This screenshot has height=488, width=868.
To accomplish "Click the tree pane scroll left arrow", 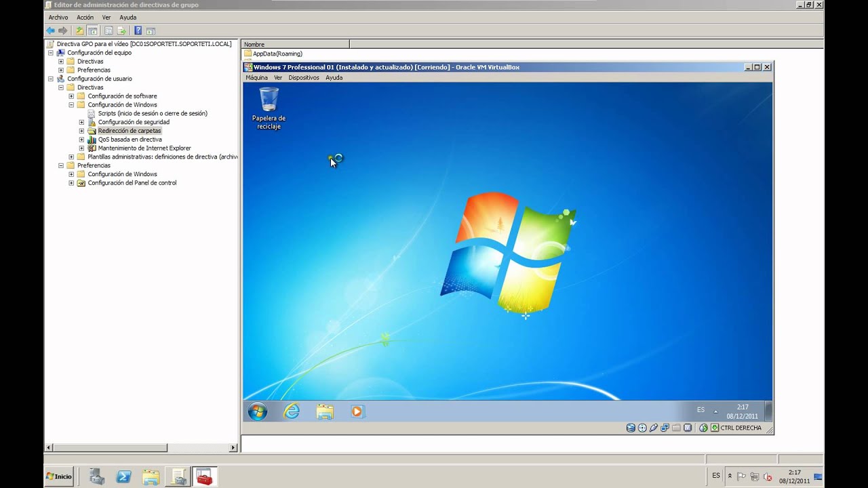I will point(48,448).
